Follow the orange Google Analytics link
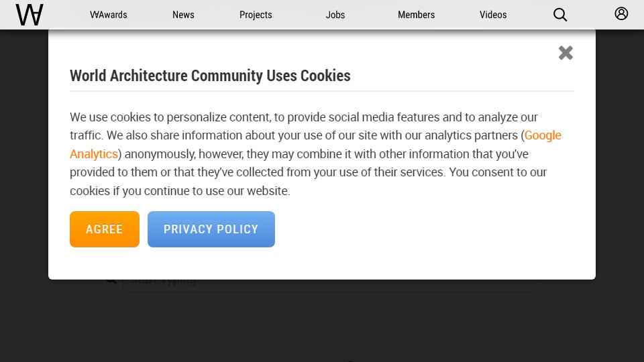644x362 pixels. click(543, 135)
